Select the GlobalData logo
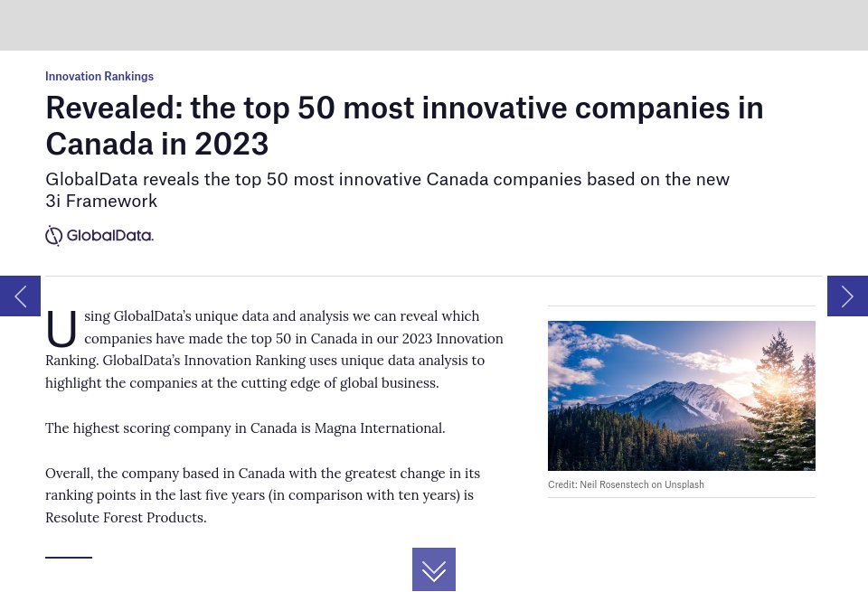The width and height of the screenshot is (868, 592). coord(99,235)
